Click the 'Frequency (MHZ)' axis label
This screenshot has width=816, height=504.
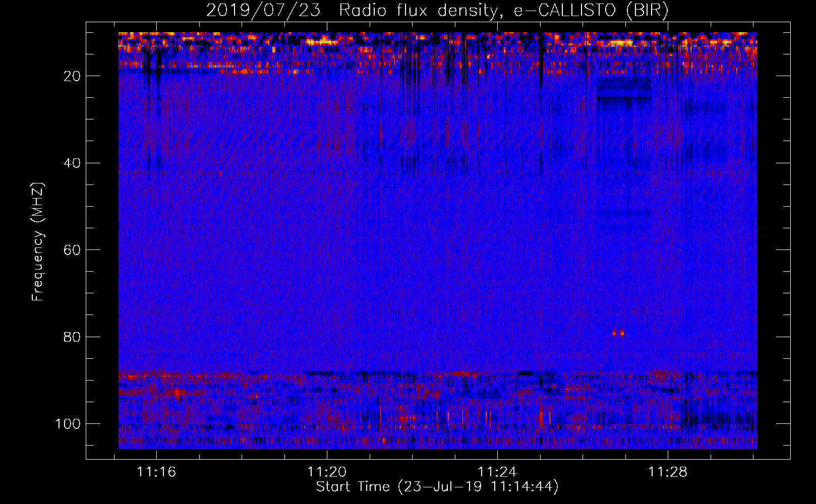pos(38,242)
